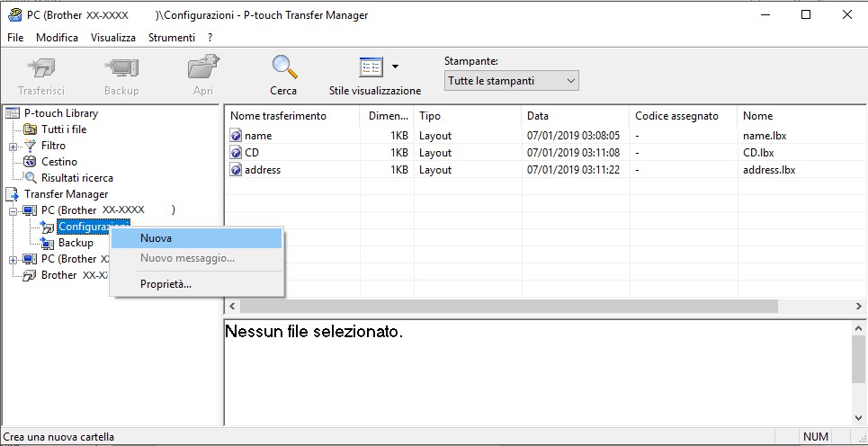Viewport: 868px width, 446px height.
Task: Select the first PC (Brother XX-XXXX) item
Action: click(x=108, y=210)
